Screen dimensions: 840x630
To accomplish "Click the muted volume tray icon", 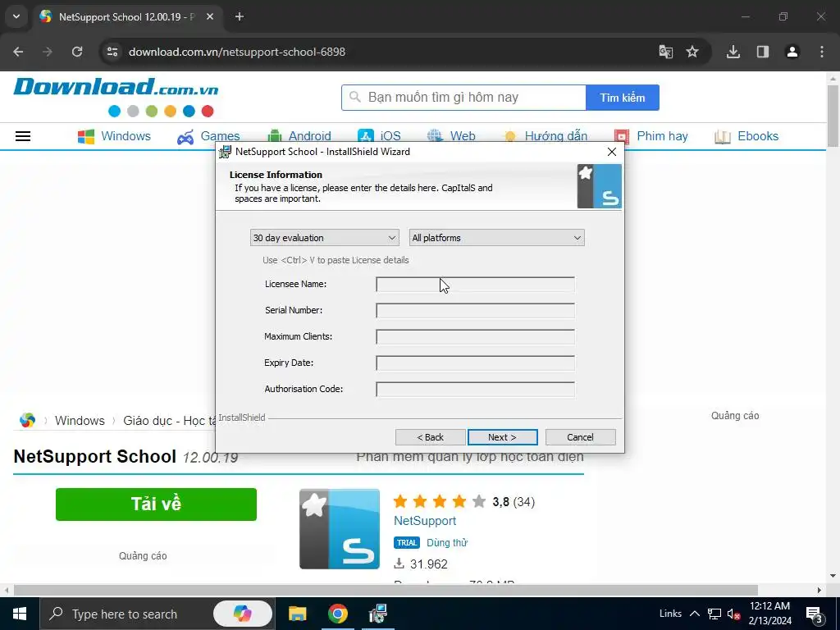I will [x=733, y=614].
